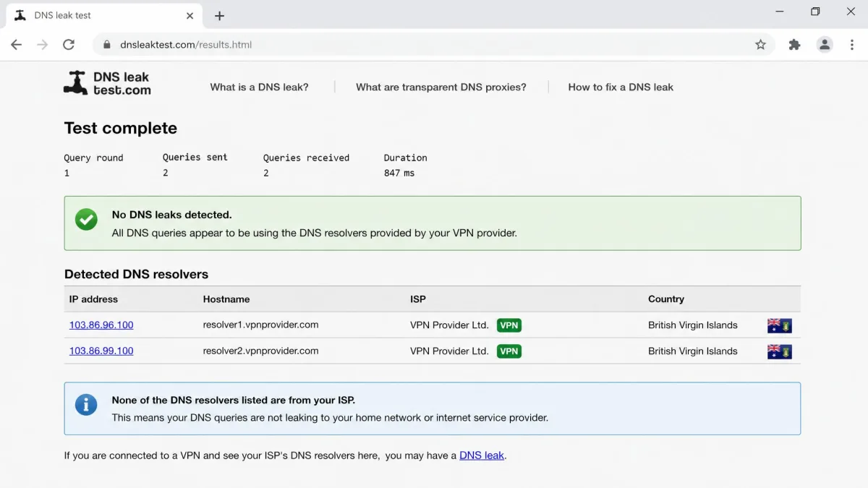Click 'No DNS leaks detected.' message
The height and width of the screenshot is (488, 868).
(171, 215)
